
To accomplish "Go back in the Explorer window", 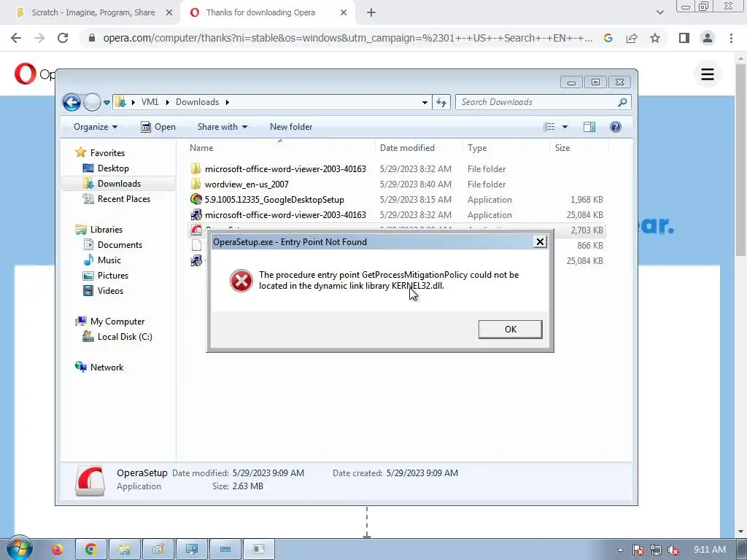I will pos(71,102).
